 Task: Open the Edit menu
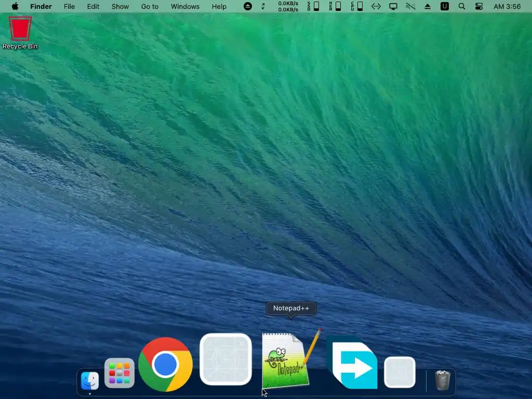coord(93,6)
